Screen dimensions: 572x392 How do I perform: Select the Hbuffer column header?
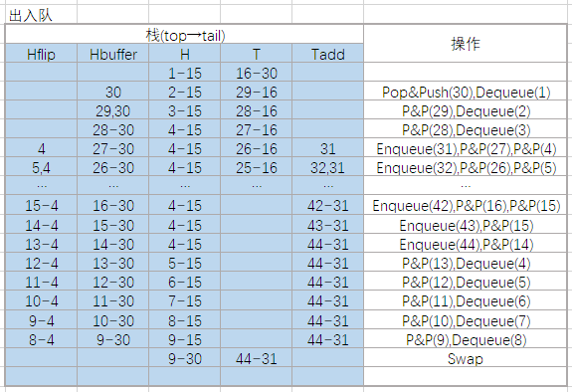point(113,54)
